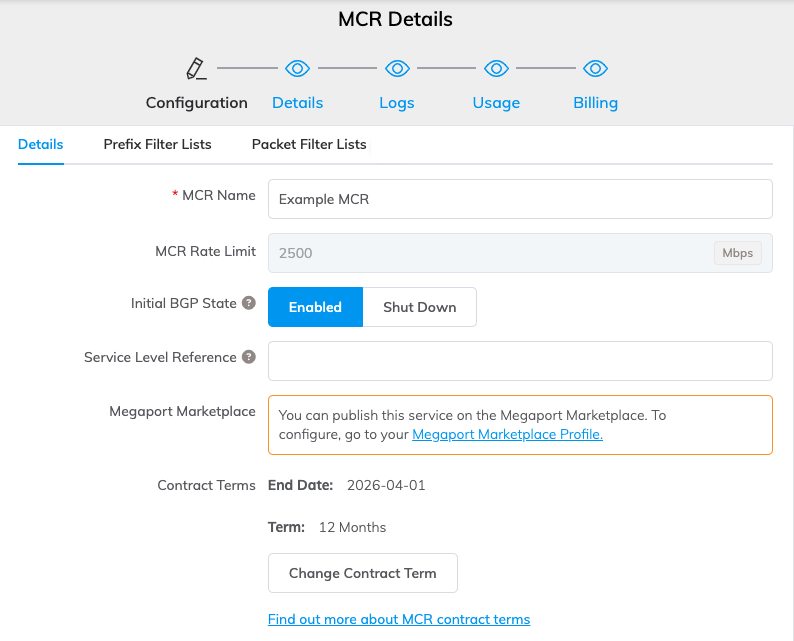Image resolution: width=794 pixels, height=641 pixels.
Task: Go to the Billing step label
Action: coord(595,102)
